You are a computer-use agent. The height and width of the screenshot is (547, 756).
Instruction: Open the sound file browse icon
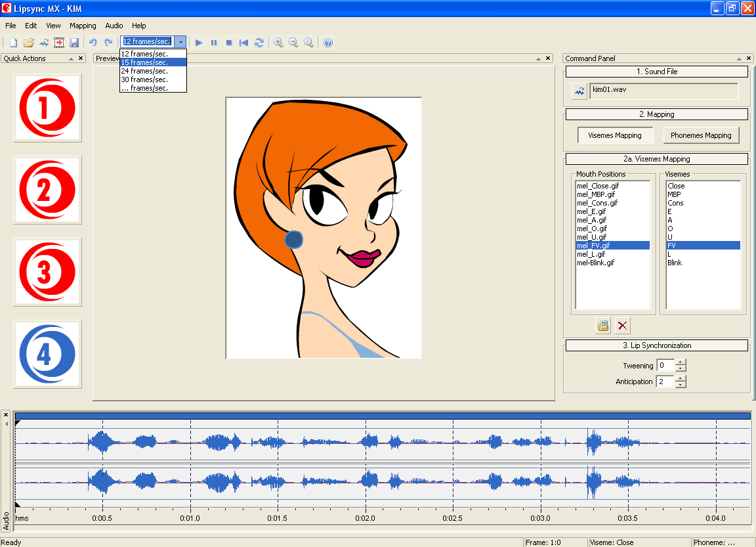coord(578,91)
